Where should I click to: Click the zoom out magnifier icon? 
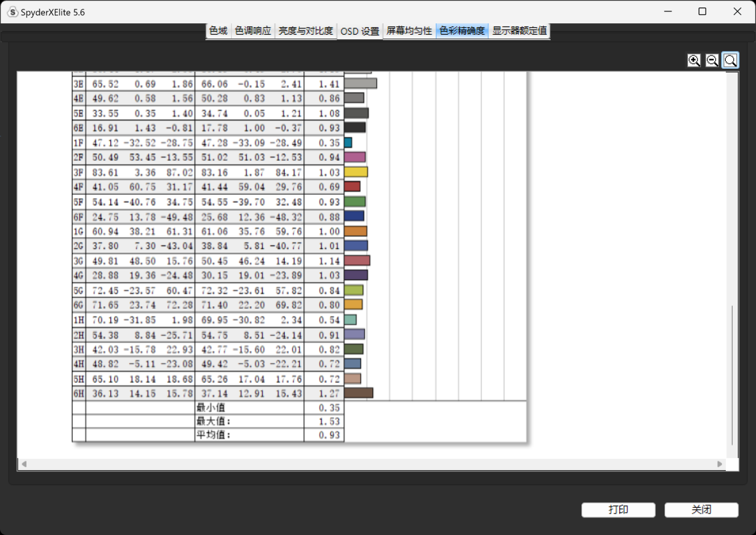click(x=712, y=60)
